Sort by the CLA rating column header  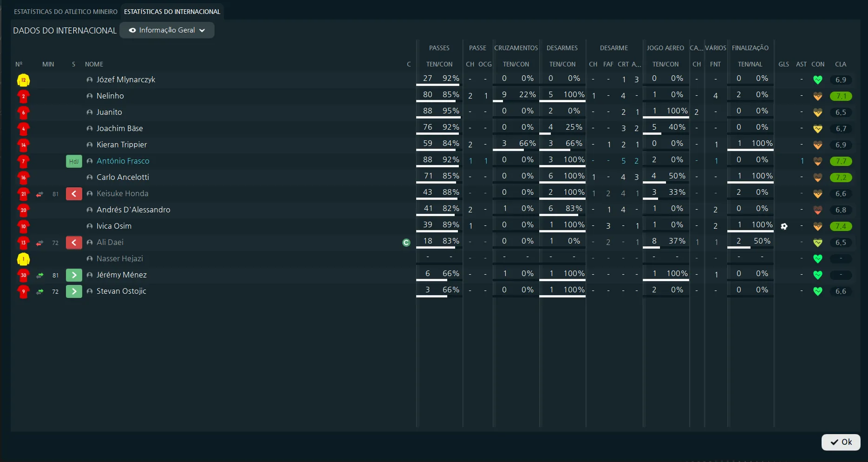click(x=841, y=64)
